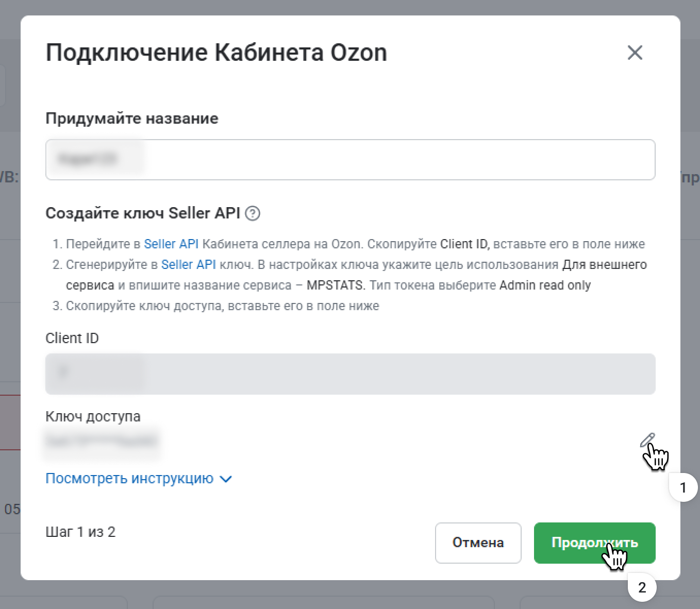700x609 pixels.
Task: Click the Отмена button
Action: click(x=478, y=543)
